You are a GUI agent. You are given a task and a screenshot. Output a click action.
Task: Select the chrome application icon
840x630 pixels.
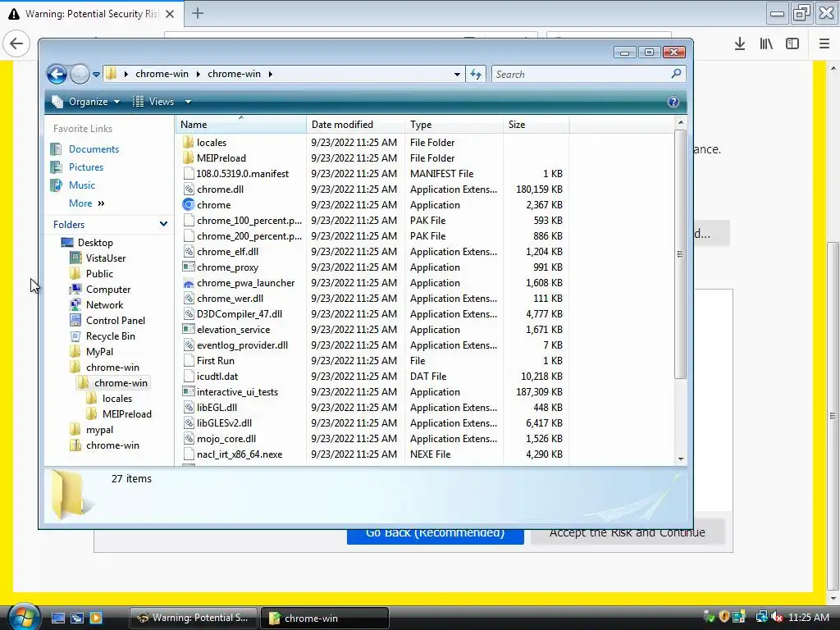pos(188,204)
